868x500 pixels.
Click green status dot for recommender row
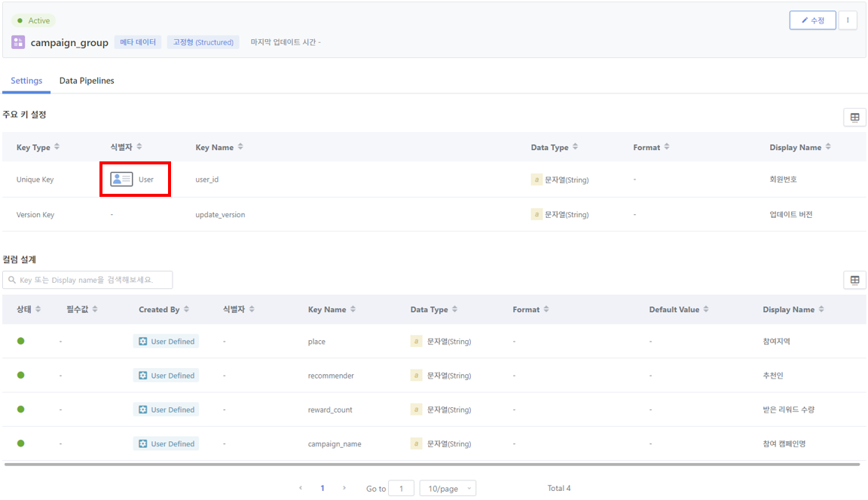[21, 376]
